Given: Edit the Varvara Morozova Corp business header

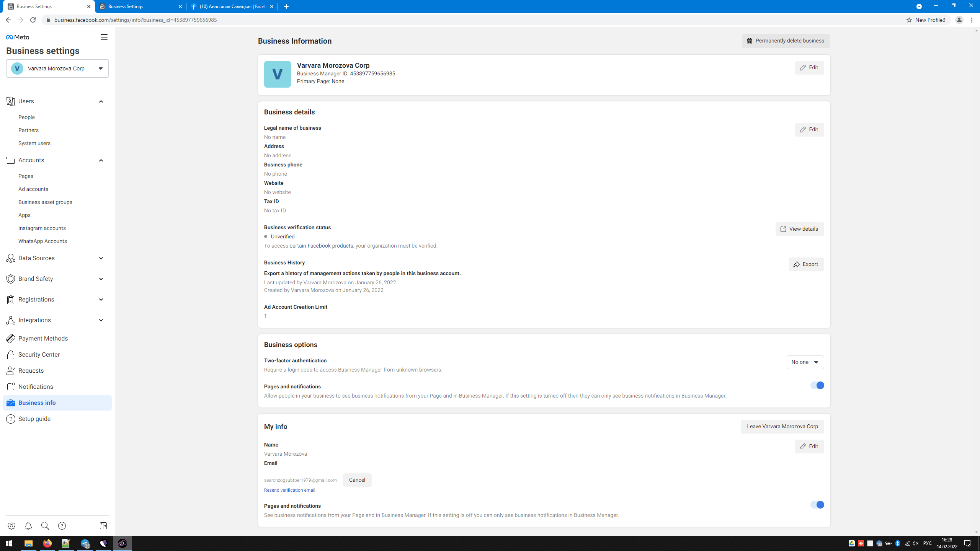Looking at the screenshot, I should pyautogui.click(x=809, y=68).
